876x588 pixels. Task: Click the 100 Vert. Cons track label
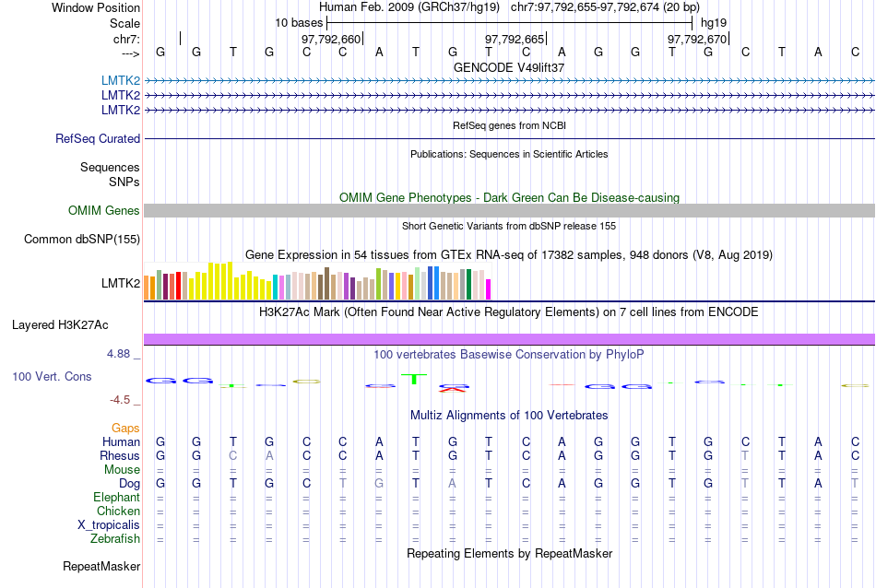point(52,376)
